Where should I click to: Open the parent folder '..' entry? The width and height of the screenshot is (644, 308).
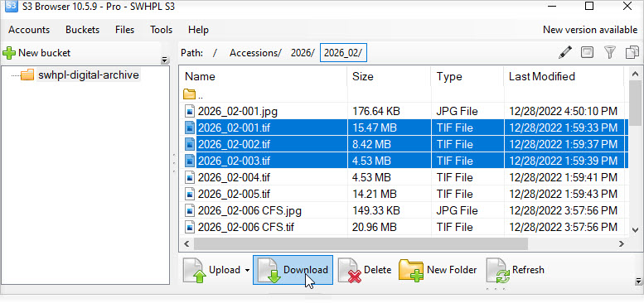pos(193,95)
